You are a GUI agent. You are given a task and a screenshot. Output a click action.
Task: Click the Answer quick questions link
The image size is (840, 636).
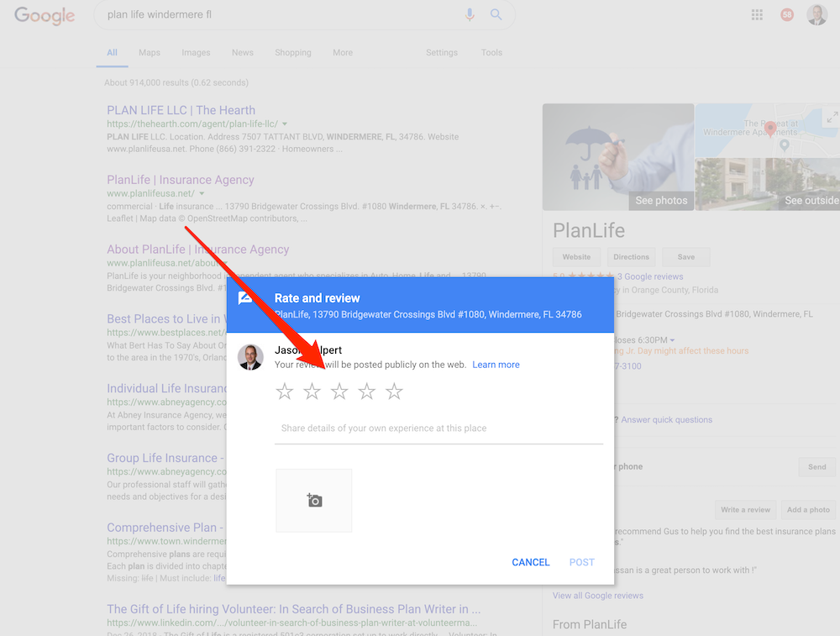pos(667,419)
